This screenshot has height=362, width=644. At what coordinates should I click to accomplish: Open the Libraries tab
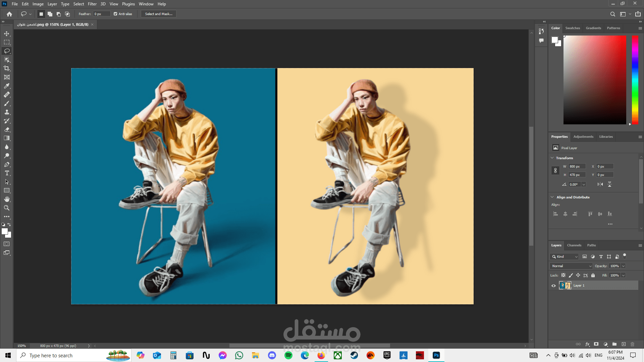(x=606, y=137)
